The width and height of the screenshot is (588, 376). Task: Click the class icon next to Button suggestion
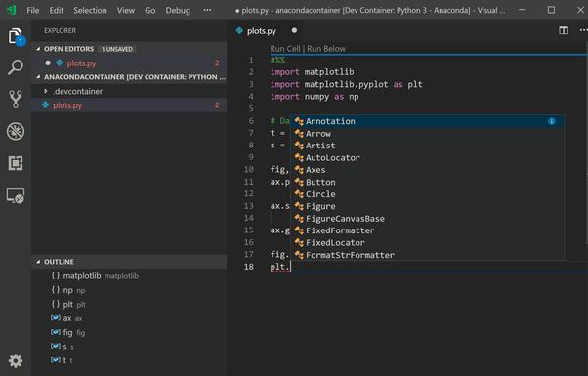click(299, 183)
